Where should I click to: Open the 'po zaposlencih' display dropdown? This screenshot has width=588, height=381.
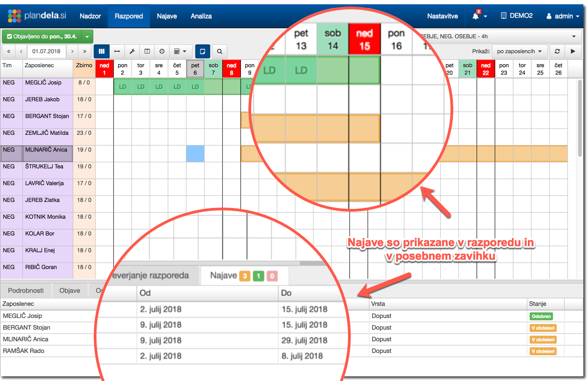coord(520,51)
